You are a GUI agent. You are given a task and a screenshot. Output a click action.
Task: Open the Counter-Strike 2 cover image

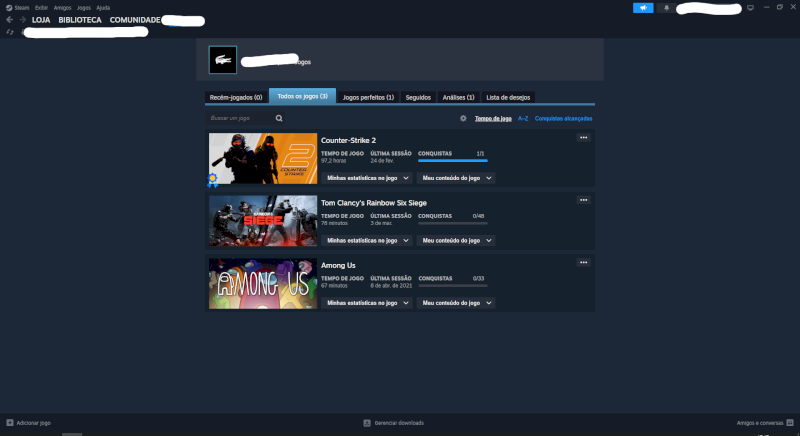coord(263,158)
